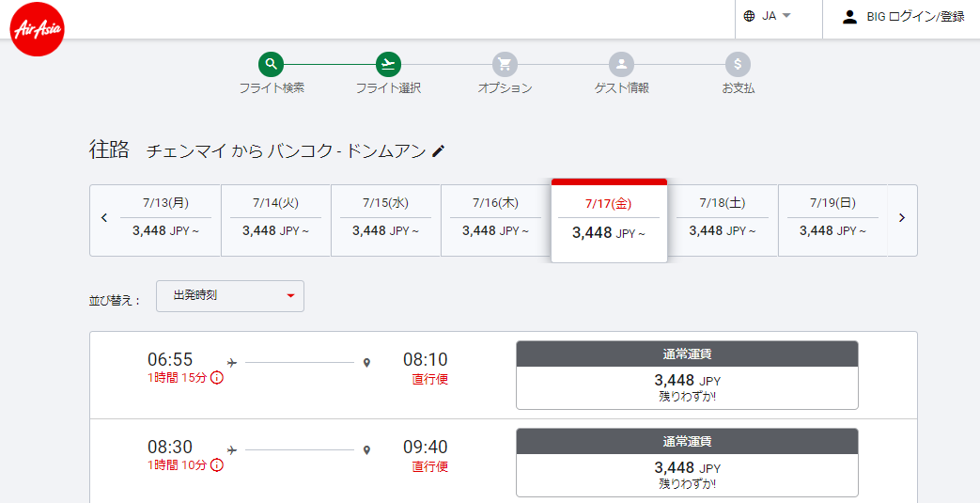Edit route with the pencil icon
980x503 pixels.
438,150
